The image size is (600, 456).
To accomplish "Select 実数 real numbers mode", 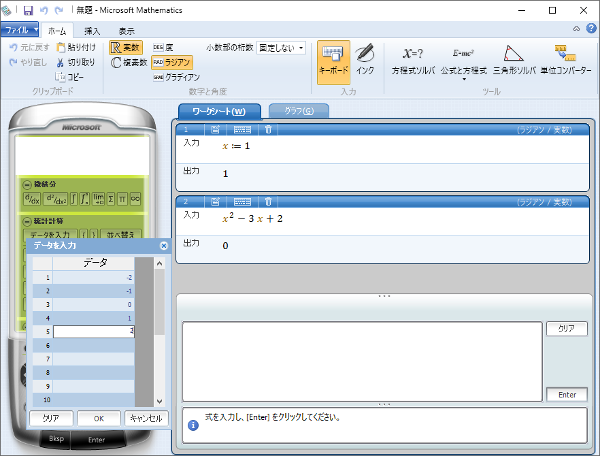I will click(x=126, y=47).
